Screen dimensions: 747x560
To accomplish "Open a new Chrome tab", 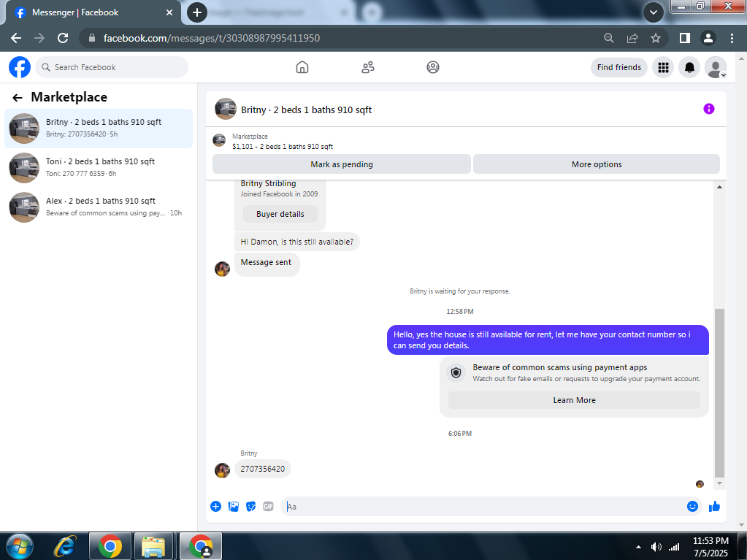I will point(196,12).
